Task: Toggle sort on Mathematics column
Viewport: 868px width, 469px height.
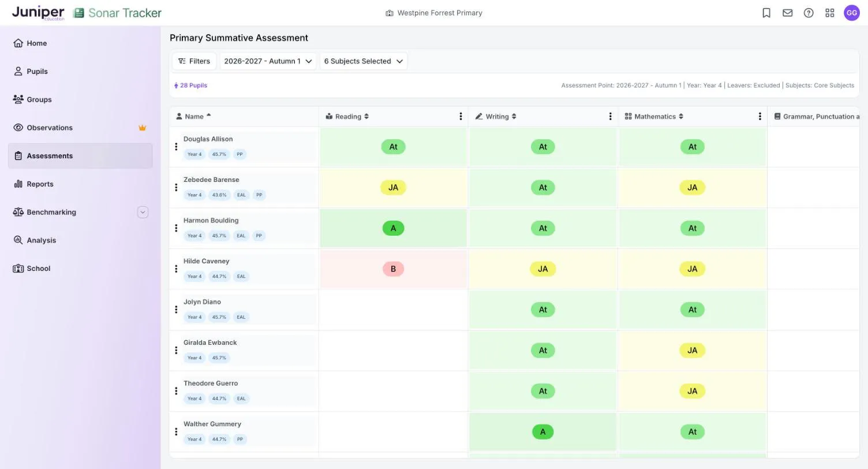Action: 681,117
